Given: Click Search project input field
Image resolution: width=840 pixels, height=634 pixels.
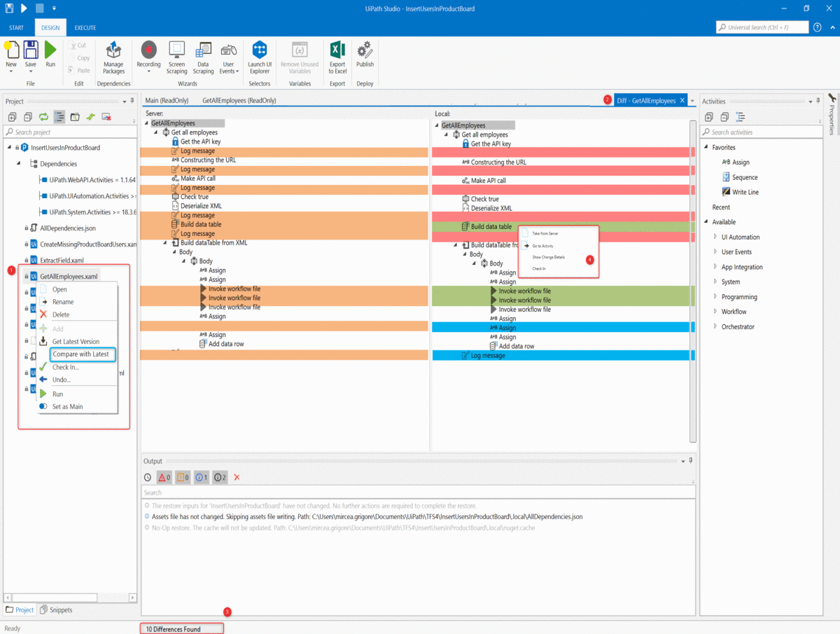Looking at the screenshot, I should tap(70, 132).
